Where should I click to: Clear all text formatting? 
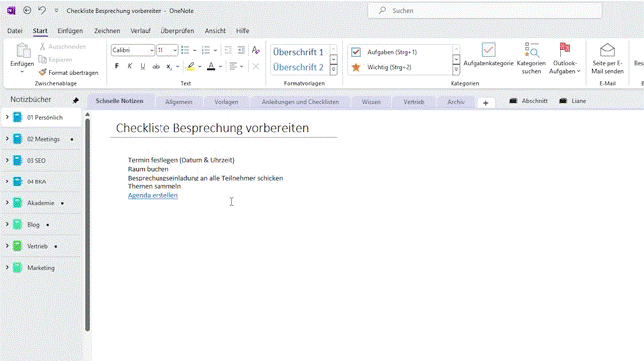click(x=256, y=50)
